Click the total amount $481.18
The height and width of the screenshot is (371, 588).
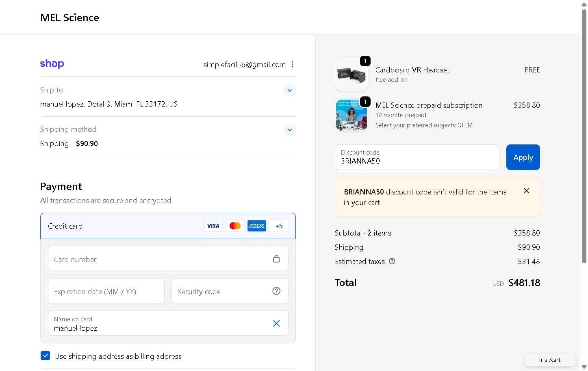(524, 283)
